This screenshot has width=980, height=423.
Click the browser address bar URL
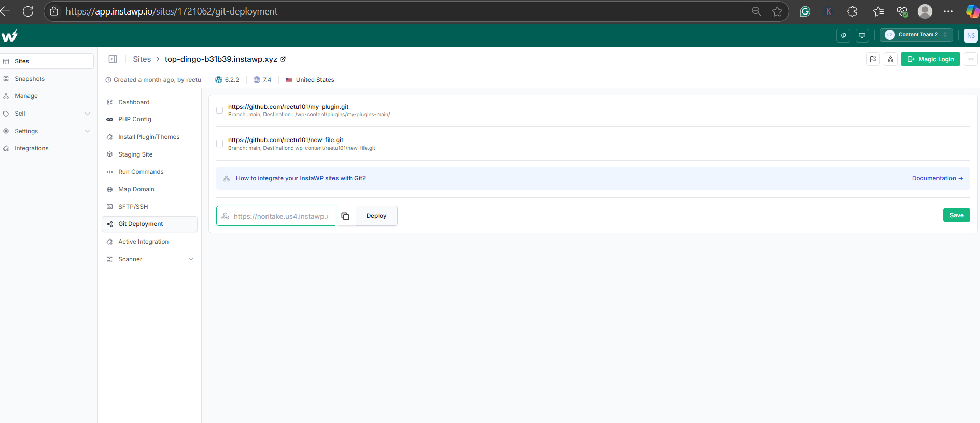pos(172,11)
